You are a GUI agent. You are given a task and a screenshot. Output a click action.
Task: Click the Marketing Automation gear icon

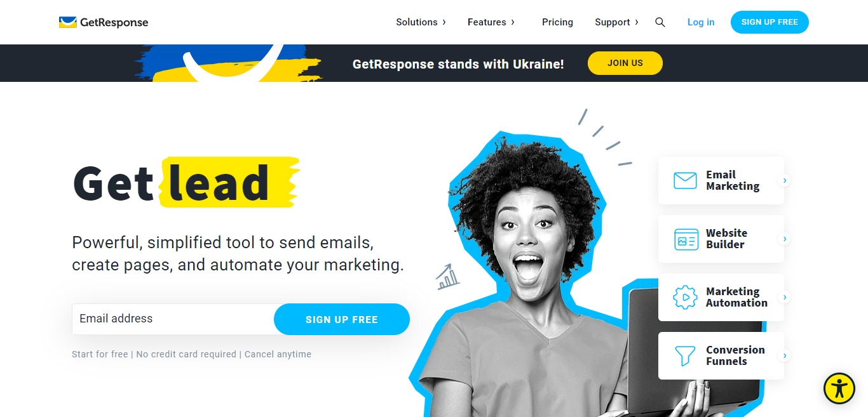pyautogui.click(x=685, y=297)
